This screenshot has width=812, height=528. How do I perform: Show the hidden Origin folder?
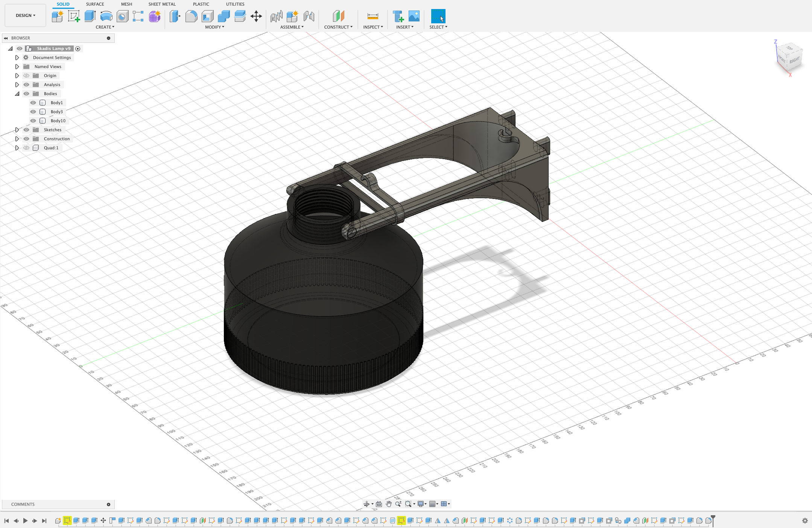pos(26,76)
